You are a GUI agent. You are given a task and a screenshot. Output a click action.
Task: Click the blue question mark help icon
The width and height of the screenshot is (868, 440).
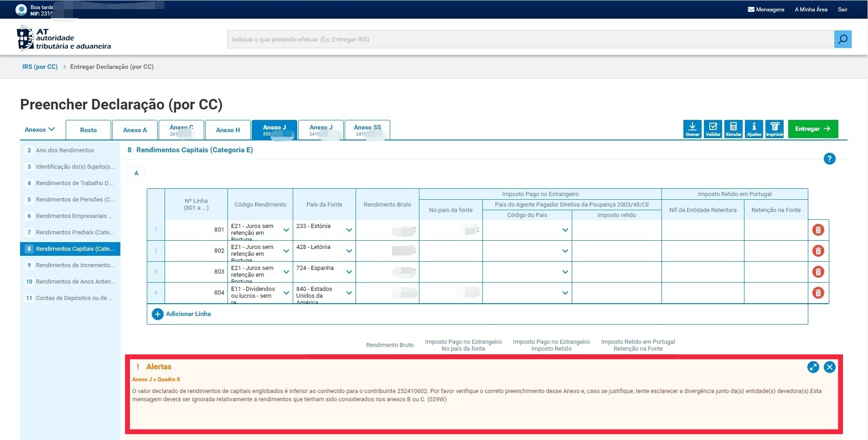click(829, 159)
